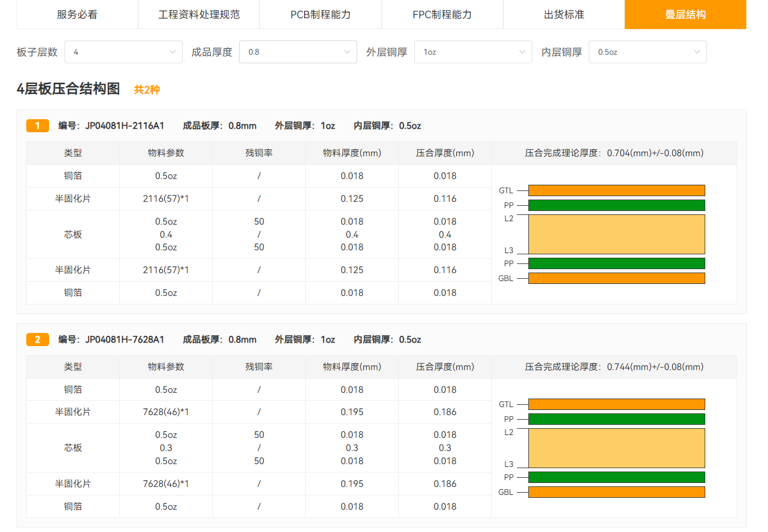Image resolution: width=768 pixels, height=532 pixels.
Task: Go to the 出货标准 tab
Action: pos(564,14)
